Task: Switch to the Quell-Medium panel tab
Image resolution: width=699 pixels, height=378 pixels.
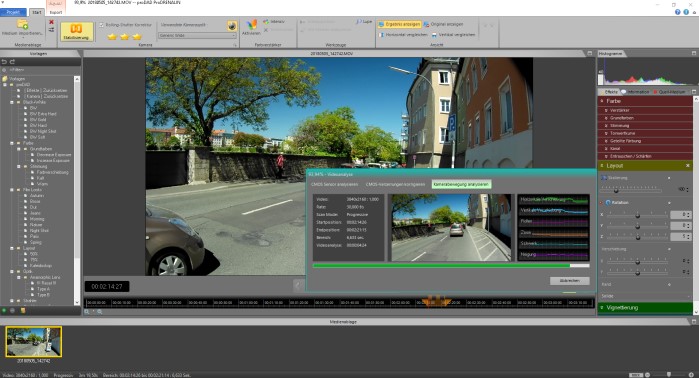Action: 670,92
